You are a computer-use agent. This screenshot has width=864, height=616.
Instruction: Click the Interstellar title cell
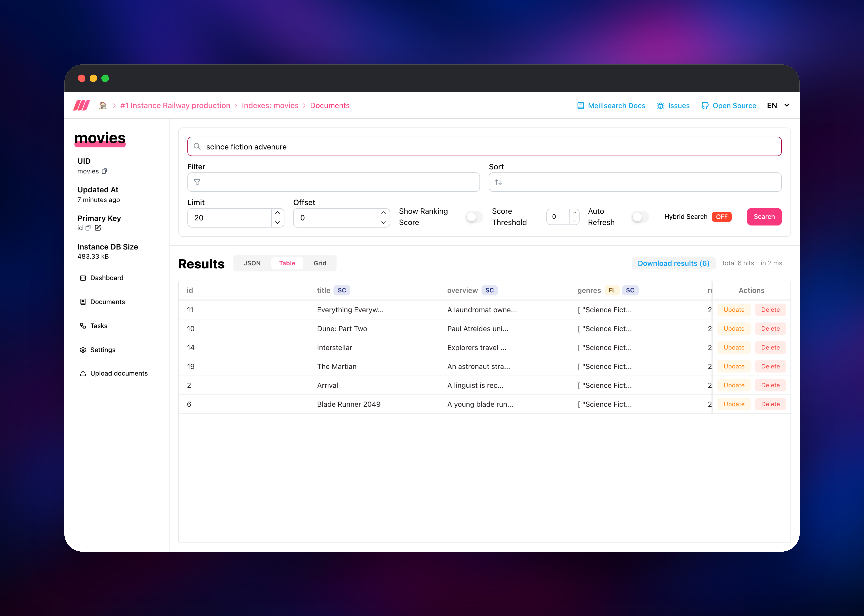tap(335, 348)
